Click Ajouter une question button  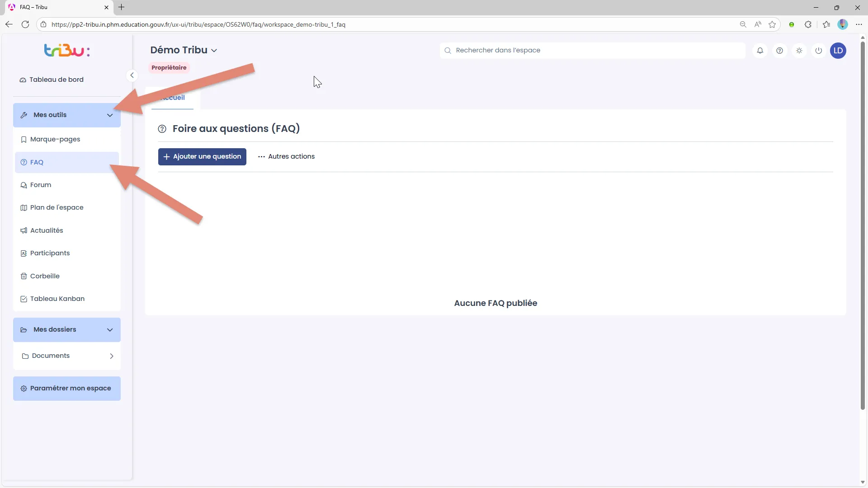(x=202, y=157)
